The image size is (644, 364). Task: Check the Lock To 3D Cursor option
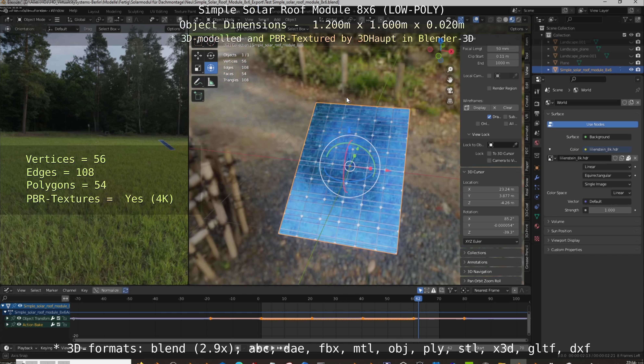pos(489,154)
